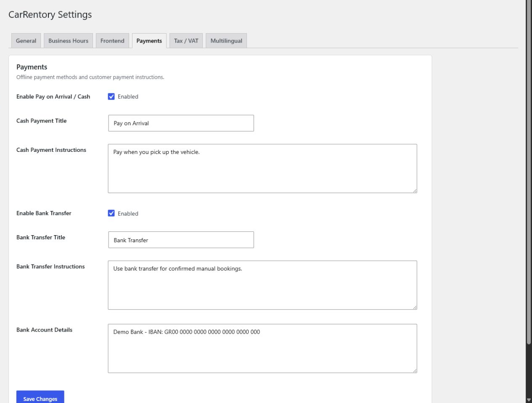
Task: Select the Payments tab
Action: [149, 41]
